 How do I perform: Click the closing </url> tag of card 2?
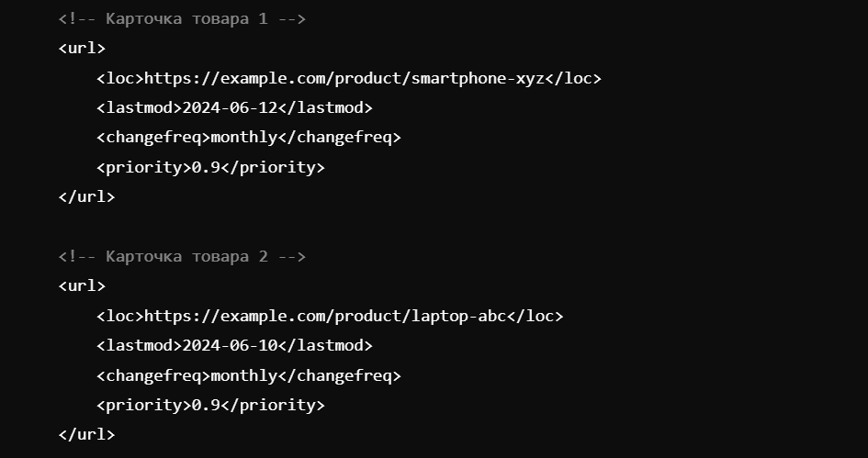tap(86, 434)
